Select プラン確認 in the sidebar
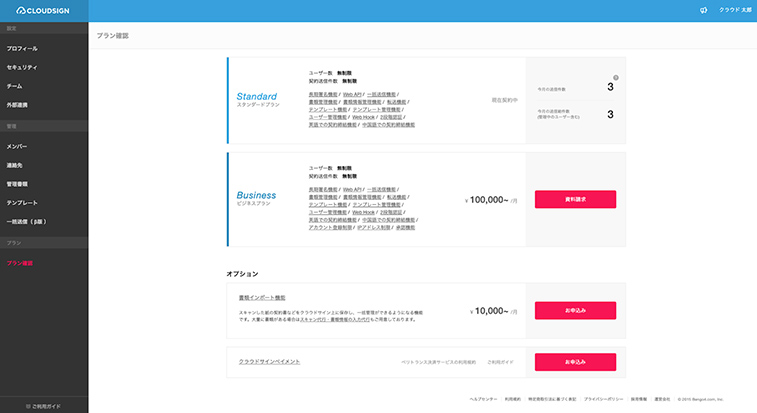757x413 pixels. [20, 263]
